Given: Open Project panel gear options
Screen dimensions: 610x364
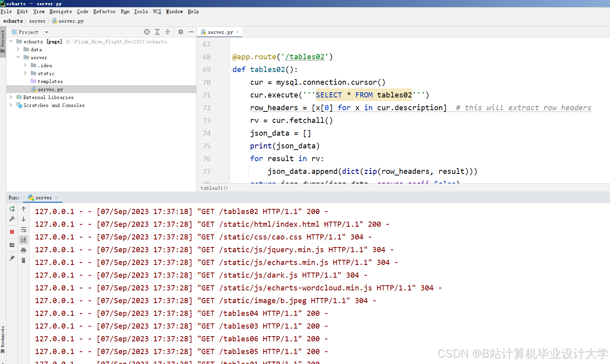Looking at the screenshot, I should point(181,32).
